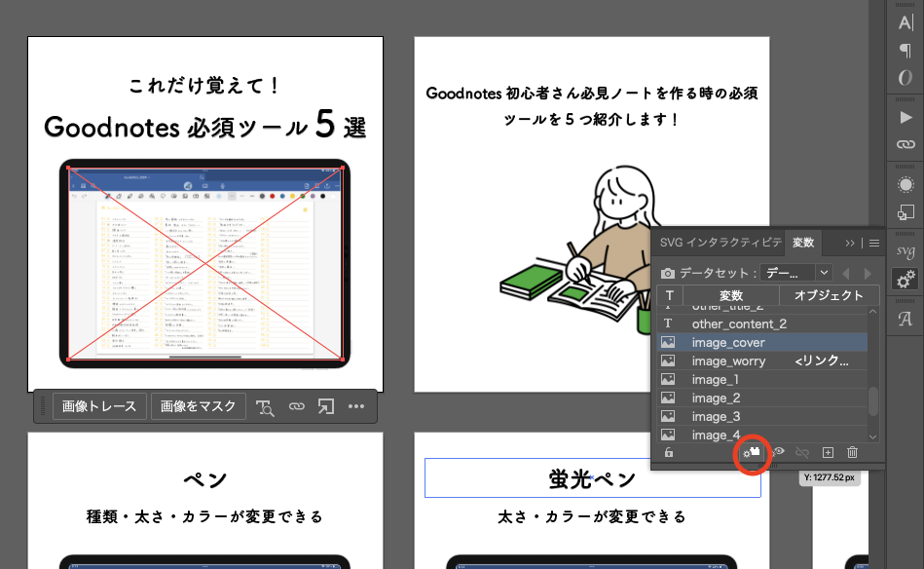The height and width of the screenshot is (569, 924).
Task: Switch to SVG インタラクティビティ tab
Action: (x=721, y=243)
